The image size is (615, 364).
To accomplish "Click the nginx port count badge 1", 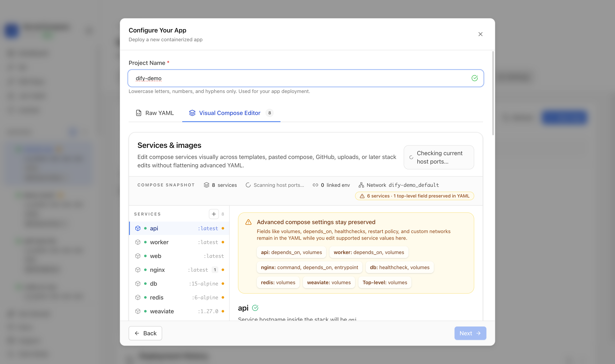I will (x=215, y=270).
